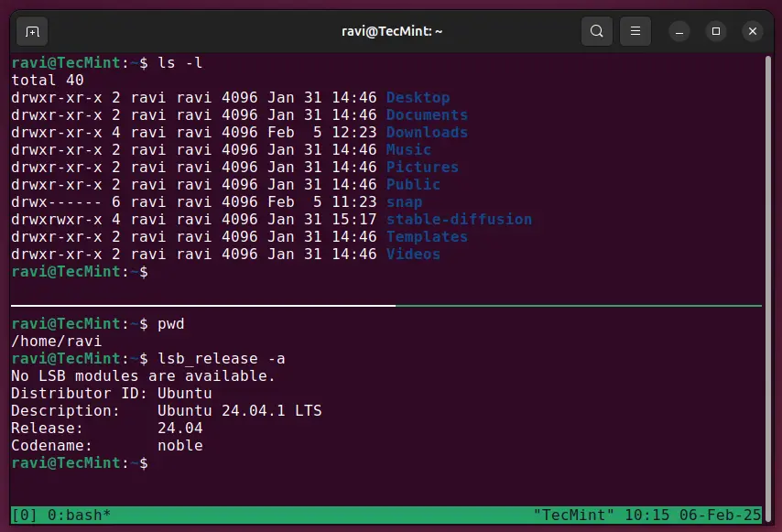Click the Videos directory name
The width and height of the screenshot is (782, 532).
tap(413, 255)
